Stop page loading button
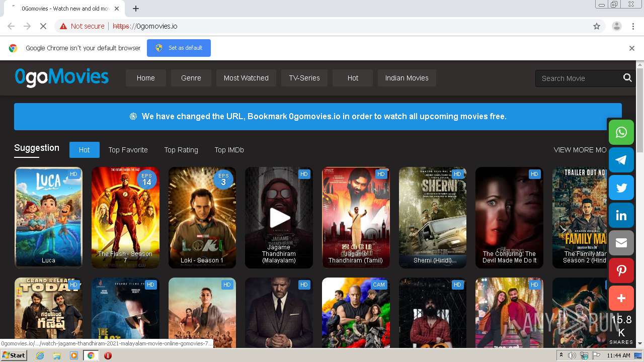This screenshot has width=644, height=362. pos(43,26)
